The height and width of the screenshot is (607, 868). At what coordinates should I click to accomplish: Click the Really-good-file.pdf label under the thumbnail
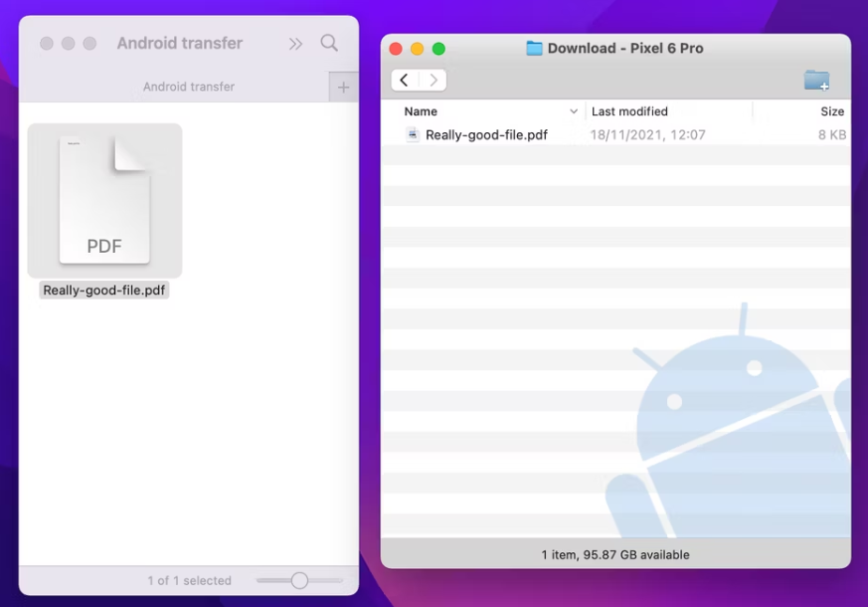[x=104, y=291]
